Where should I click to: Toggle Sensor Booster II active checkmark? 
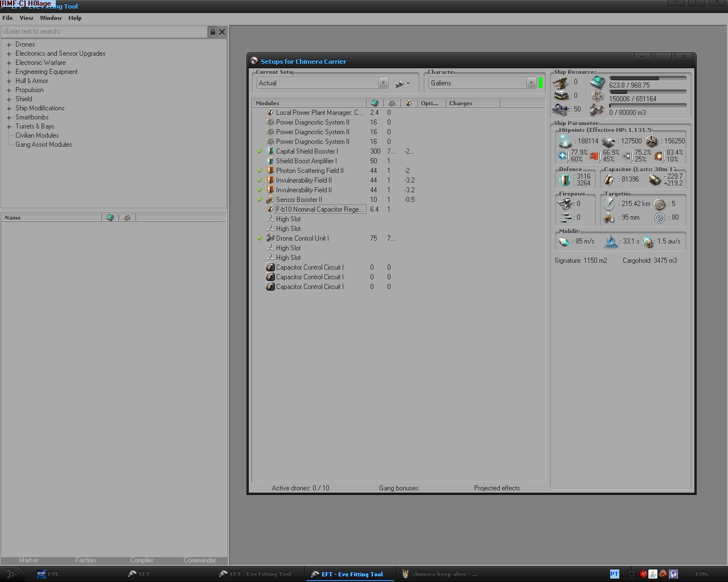tap(260, 200)
